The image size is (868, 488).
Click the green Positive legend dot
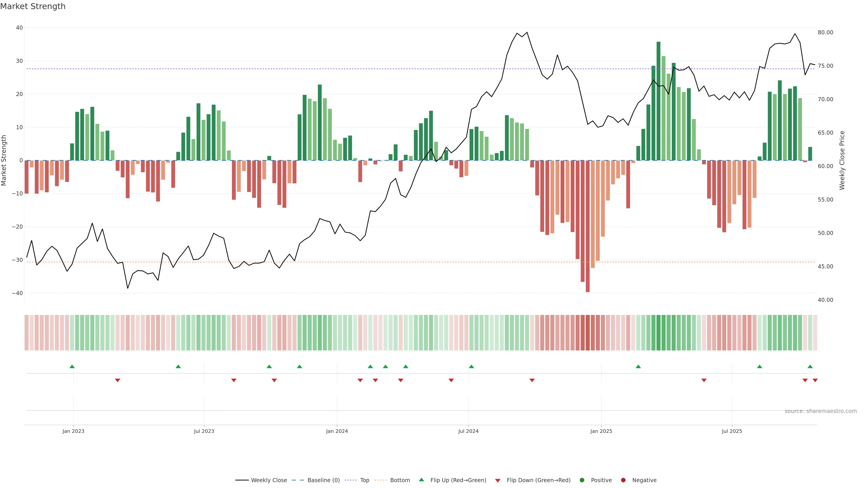(x=582, y=480)
